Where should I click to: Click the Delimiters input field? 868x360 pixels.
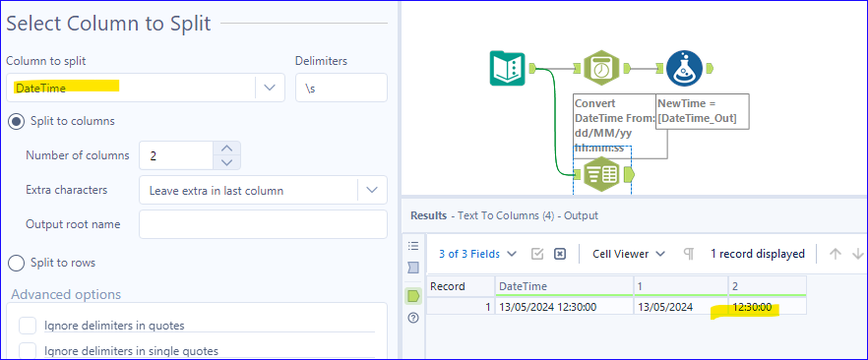(x=341, y=88)
